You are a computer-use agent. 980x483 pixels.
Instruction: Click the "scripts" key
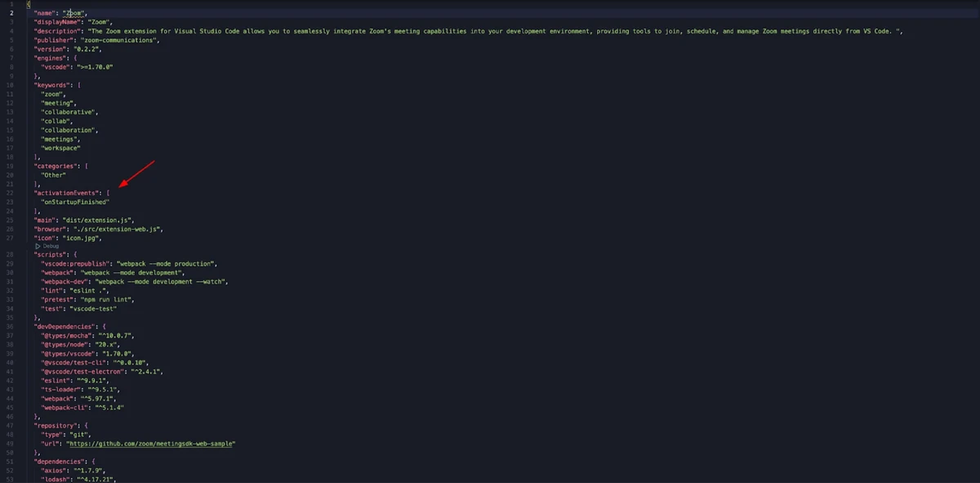tap(50, 255)
